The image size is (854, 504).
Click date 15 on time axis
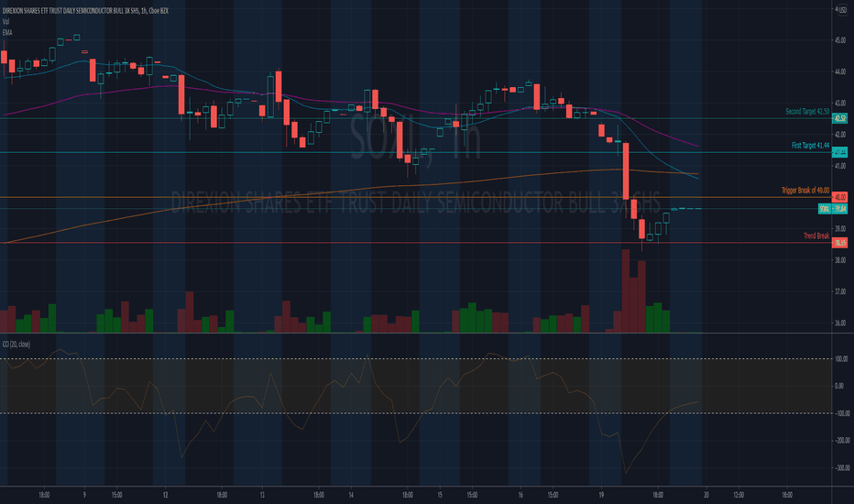point(440,495)
